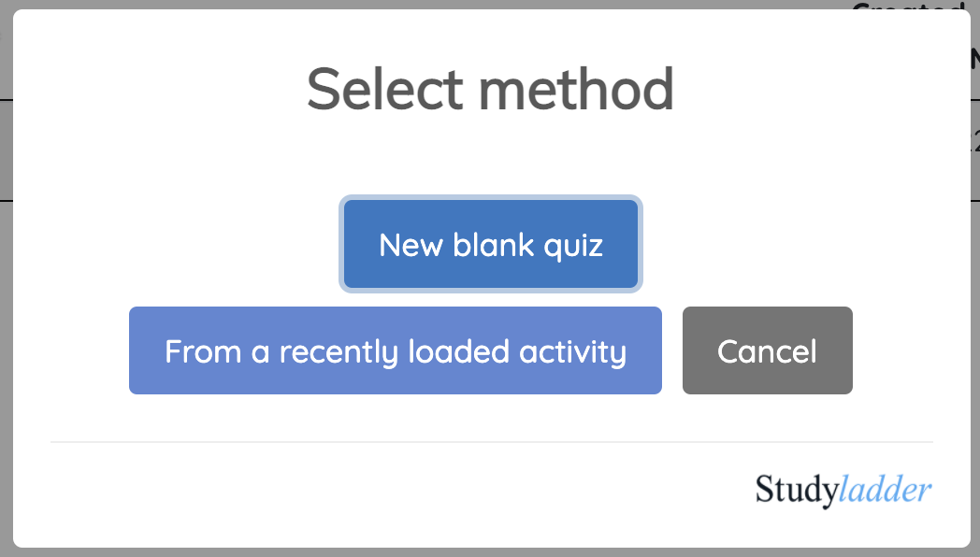The height and width of the screenshot is (557, 980).
Task: Click the horizontal divider above the logo
Action: point(491,441)
